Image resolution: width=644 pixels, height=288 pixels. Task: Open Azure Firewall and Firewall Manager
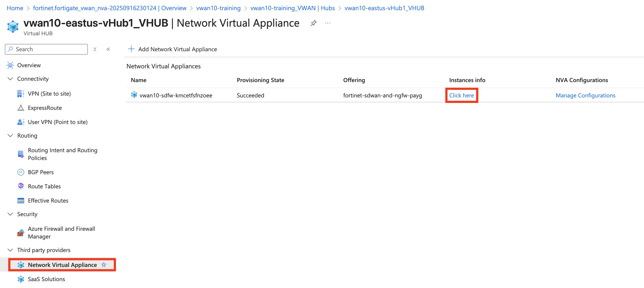(x=61, y=233)
